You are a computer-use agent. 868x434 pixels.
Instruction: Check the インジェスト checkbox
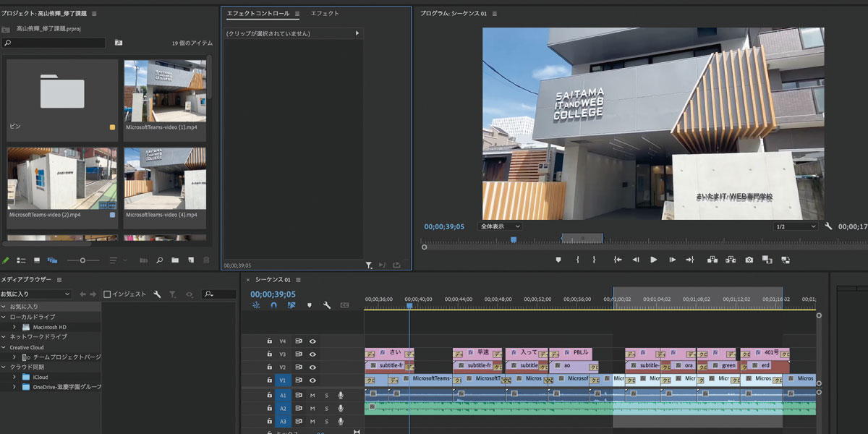coord(107,294)
